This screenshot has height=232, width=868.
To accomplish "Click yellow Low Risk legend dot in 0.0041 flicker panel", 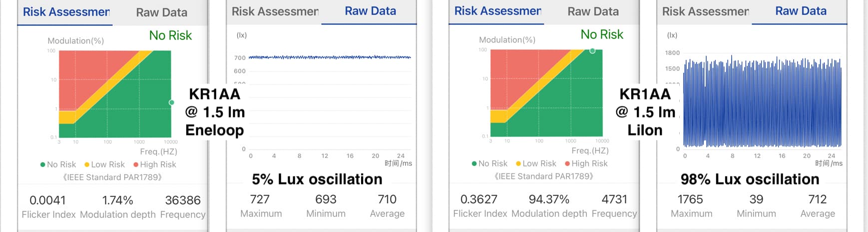I will [x=87, y=164].
